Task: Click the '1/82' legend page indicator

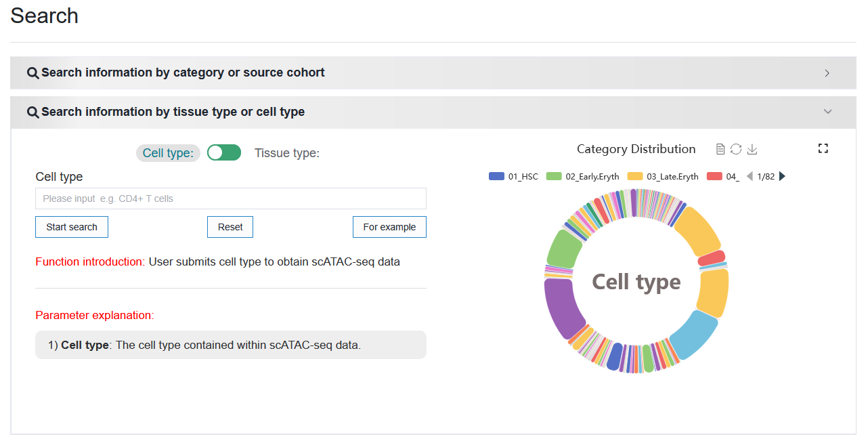Action: pyautogui.click(x=766, y=176)
